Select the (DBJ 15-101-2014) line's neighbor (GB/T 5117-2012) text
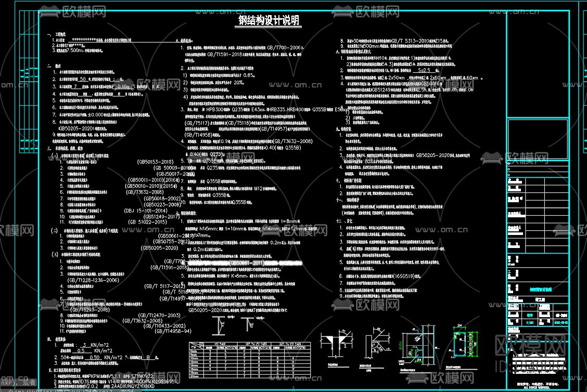The height and width of the screenshot is (392, 587). pos(165,286)
